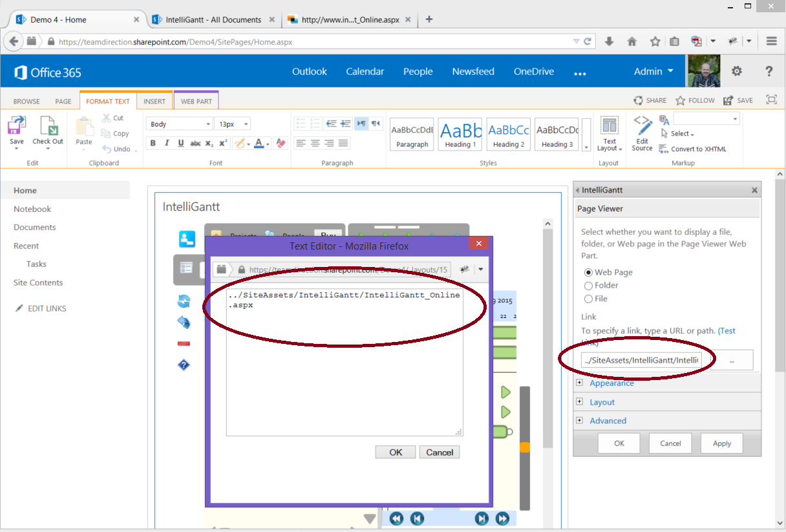Click the link builder ellipsis button
This screenshot has height=532, width=786.
pyautogui.click(x=732, y=360)
